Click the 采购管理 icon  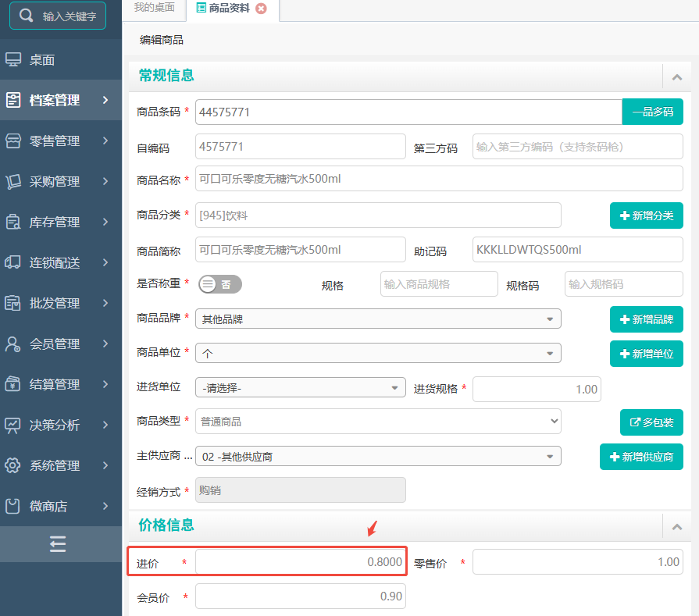click(13, 181)
